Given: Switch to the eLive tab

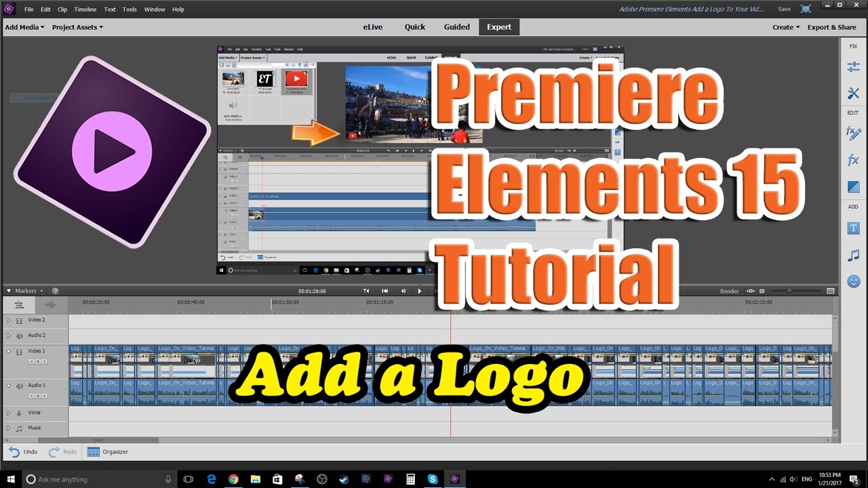Looking at the screenshot, I should [374, 27].
